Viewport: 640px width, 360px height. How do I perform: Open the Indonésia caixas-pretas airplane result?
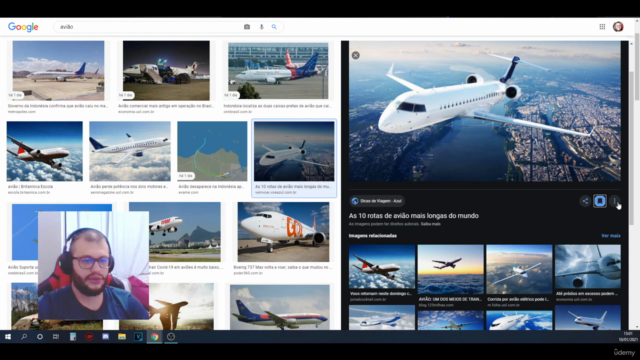pos(278,71)
